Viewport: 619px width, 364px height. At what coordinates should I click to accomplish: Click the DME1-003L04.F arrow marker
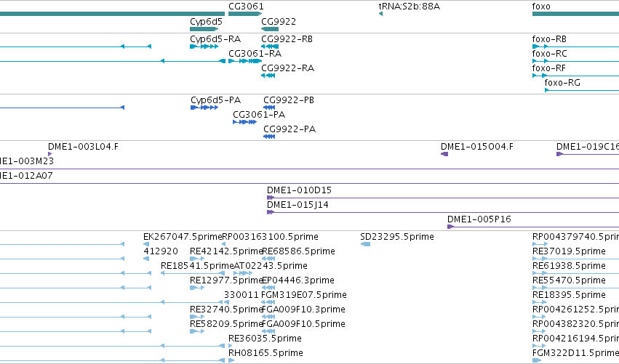pyautogui.click(x=49, y=154)
